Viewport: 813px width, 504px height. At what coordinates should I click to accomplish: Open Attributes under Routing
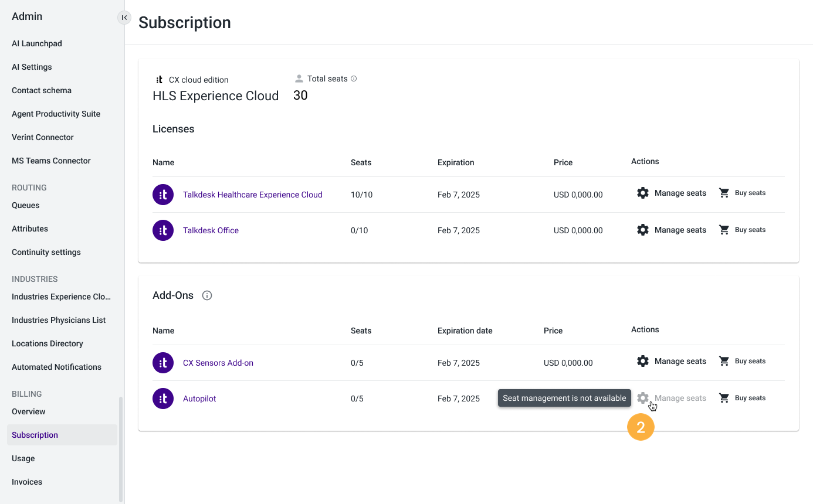30,229
